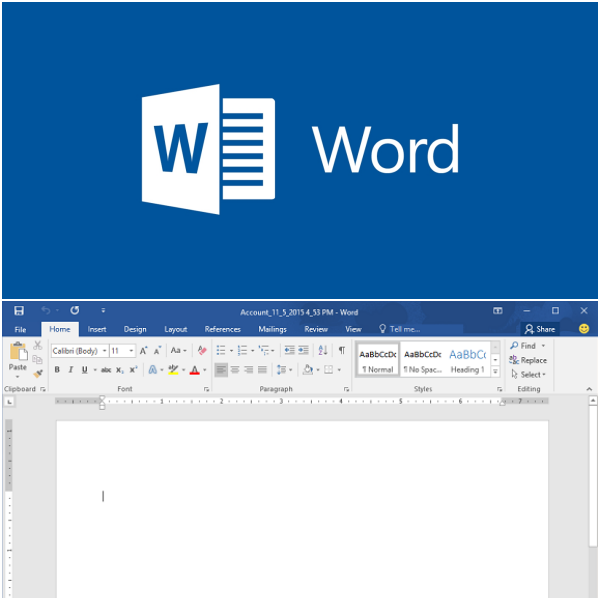This screenshot has height=600, width=600.
Task: Click the Share button
Action: point(540,329)
